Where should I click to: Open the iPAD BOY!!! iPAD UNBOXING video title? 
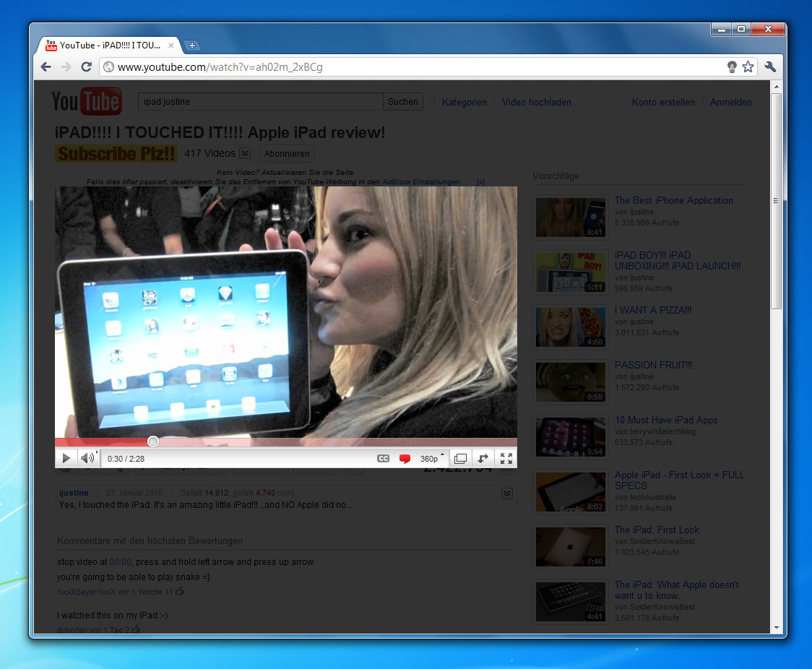tap(678, 261)
